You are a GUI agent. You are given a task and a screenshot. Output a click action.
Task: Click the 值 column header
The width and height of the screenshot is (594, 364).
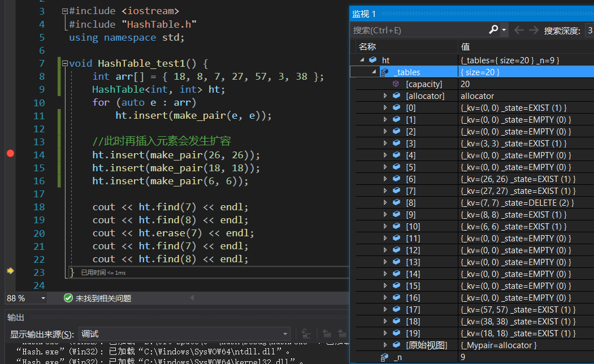point(465,46)
